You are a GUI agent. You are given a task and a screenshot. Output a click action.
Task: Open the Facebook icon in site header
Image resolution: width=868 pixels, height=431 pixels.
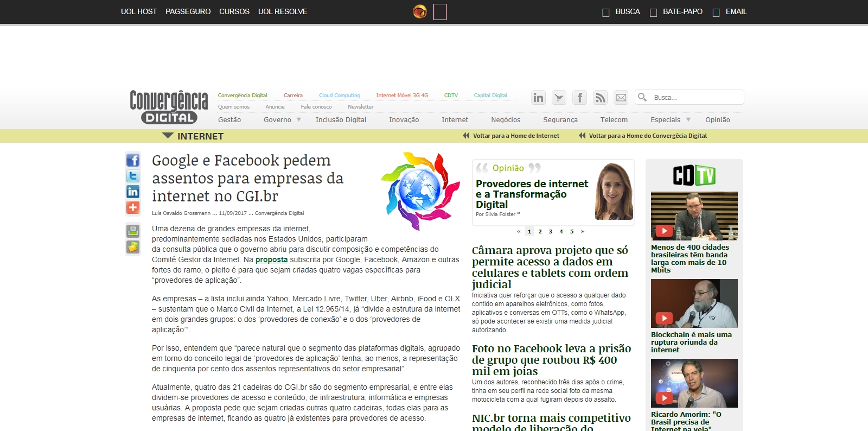pyautogui.click(x=579, y=98)
